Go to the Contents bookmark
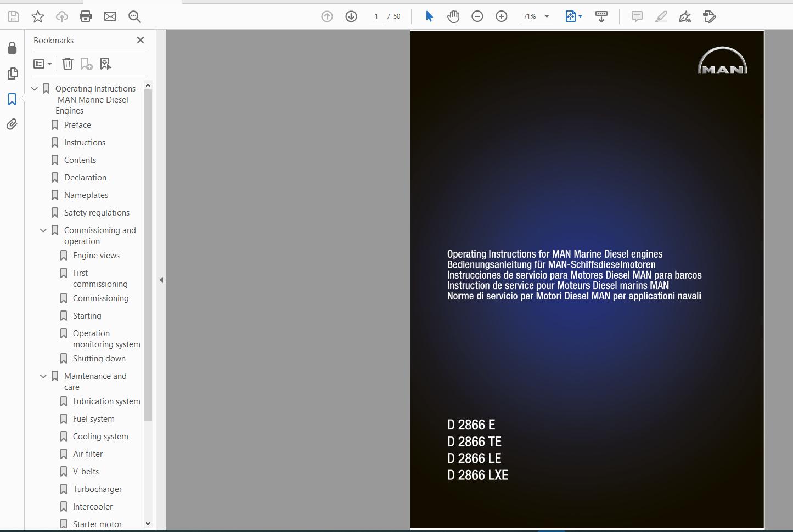The width and height of the screenshot is (793, 532). 80,160
